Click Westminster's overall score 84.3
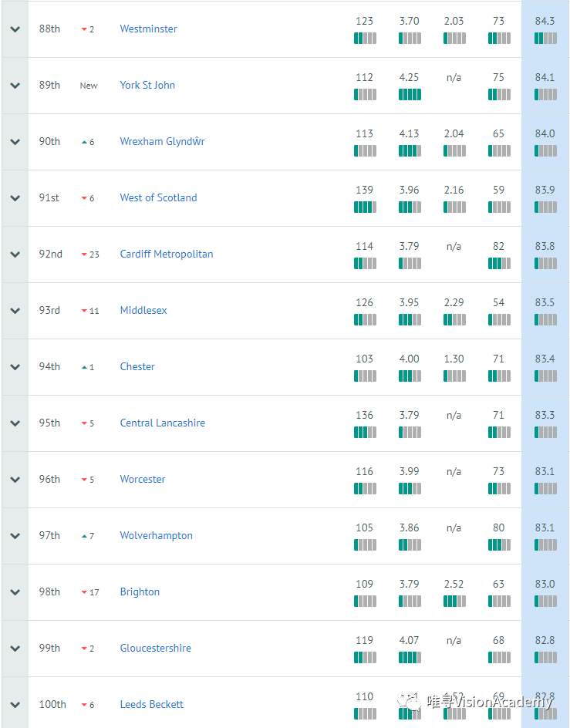This screenshot has width=570, height=728. 545,21
